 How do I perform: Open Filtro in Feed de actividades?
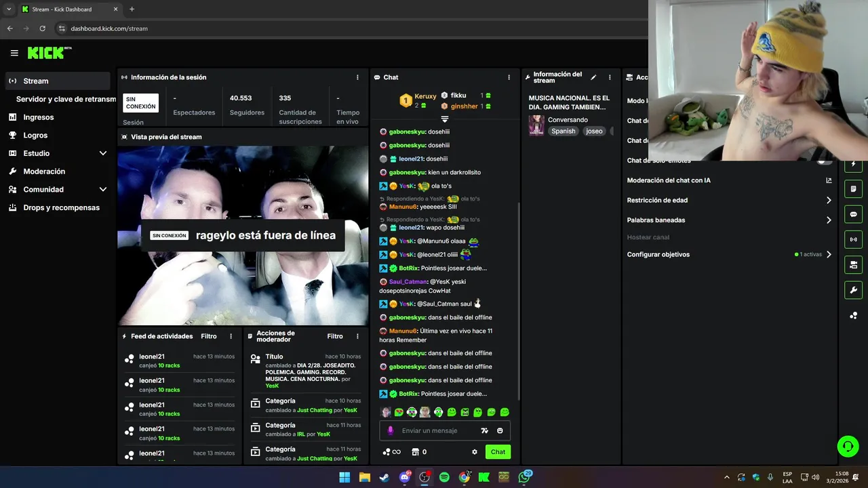(x=209, y=336)
